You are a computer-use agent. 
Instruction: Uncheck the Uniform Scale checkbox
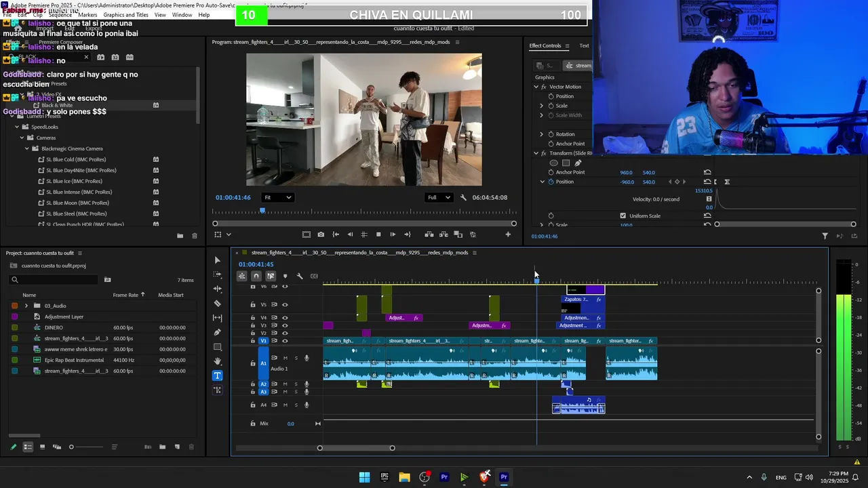623,216
